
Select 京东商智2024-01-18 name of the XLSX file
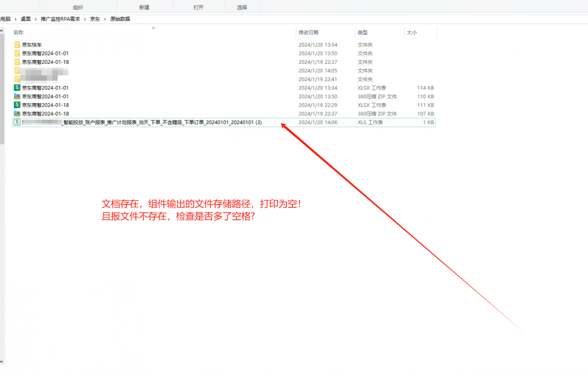click(x=45, y=105)
